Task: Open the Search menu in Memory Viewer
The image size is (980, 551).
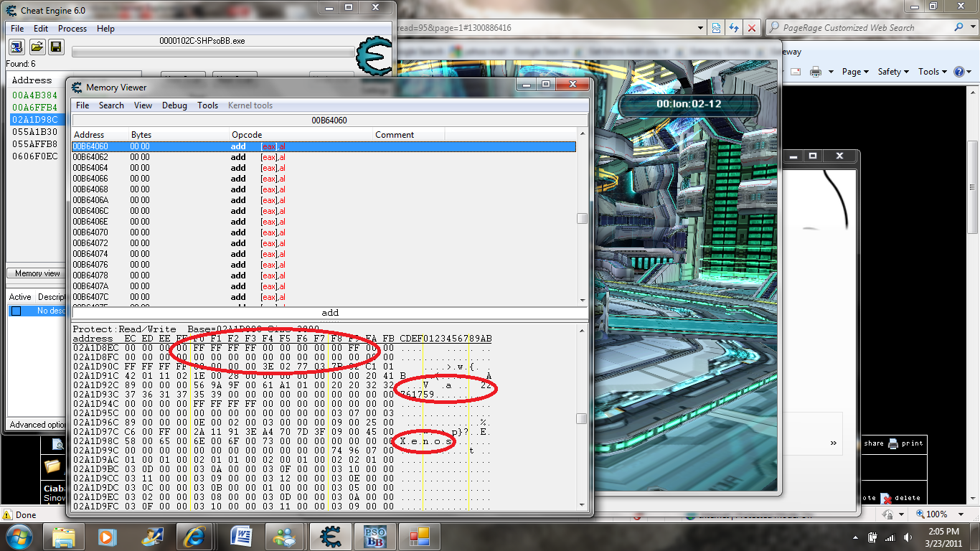Action: point(111,105)
